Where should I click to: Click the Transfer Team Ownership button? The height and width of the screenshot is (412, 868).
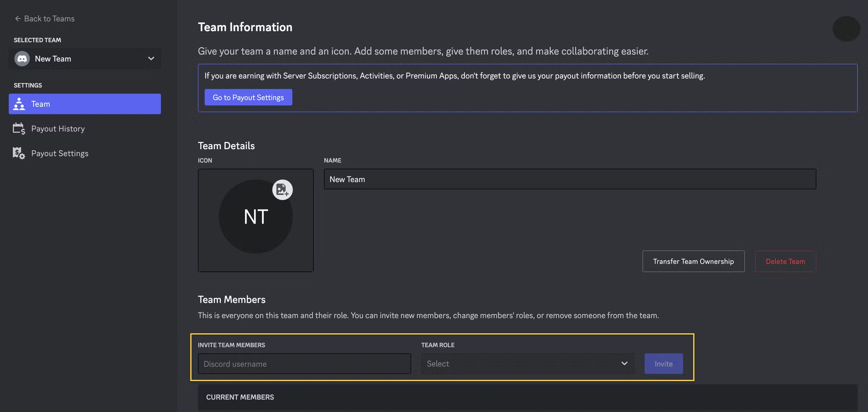693,261
